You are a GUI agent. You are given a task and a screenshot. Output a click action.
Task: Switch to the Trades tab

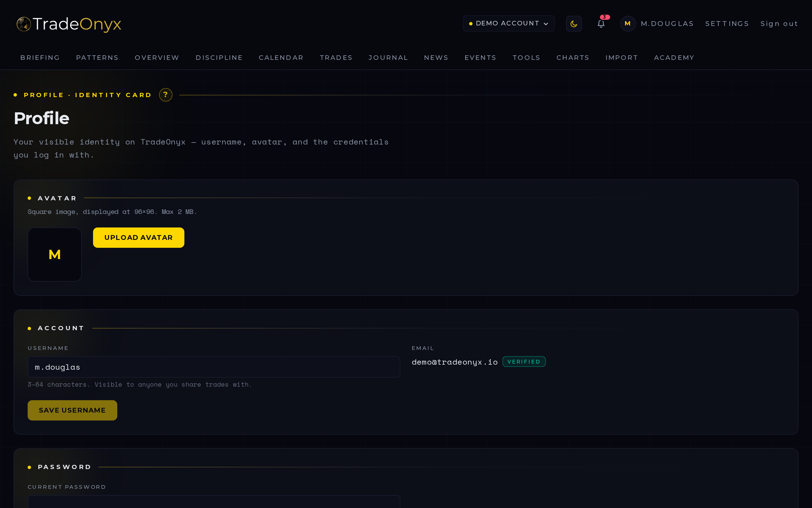click(336, 58)
